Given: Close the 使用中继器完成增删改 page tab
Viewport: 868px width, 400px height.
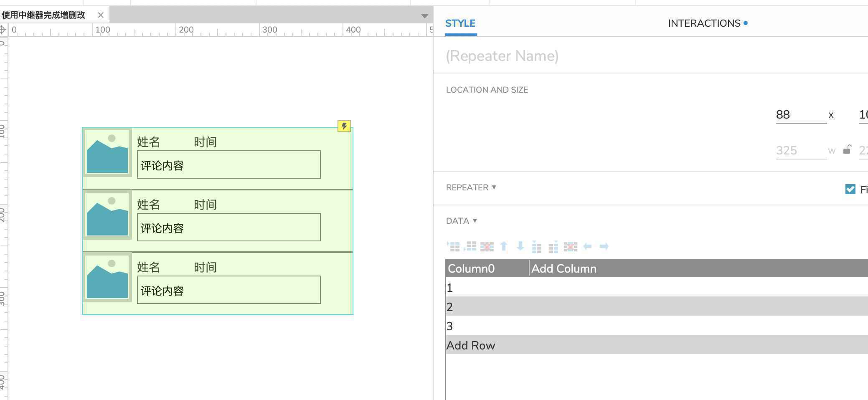Looking at the screenshot, I should click(x=101, y=15).
